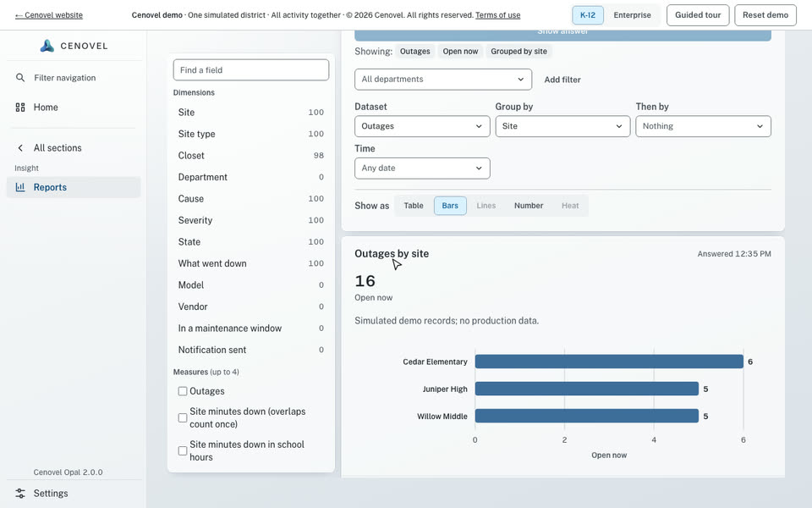This screenshot has width=812, height=508.
Task: Click the Filter navigation search icon
Action: click(x=20, y=78)
